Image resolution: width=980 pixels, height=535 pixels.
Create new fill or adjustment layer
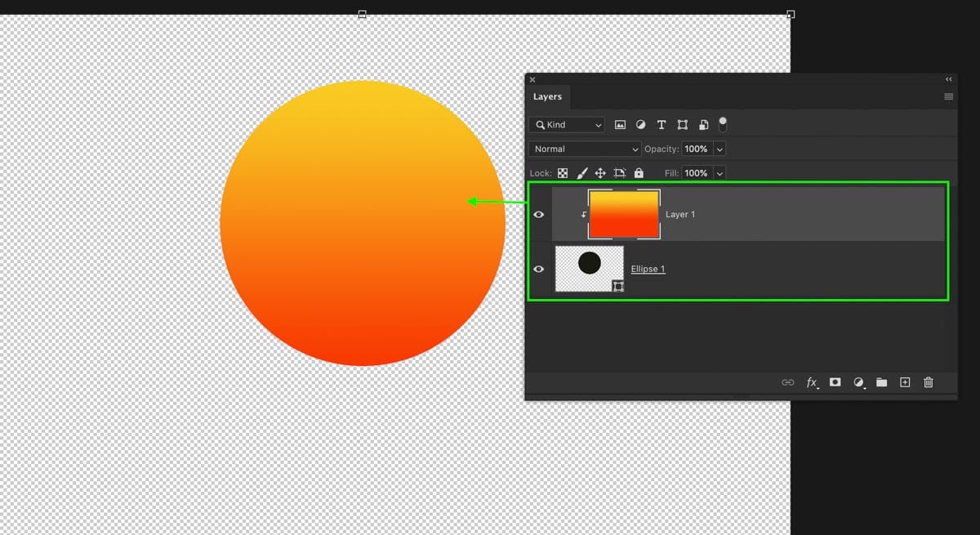tap(858, 382)
